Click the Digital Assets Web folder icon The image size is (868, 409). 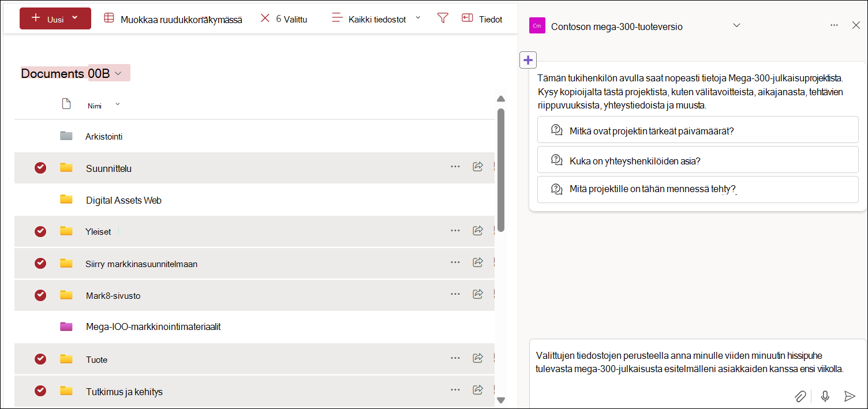(66, 200)
